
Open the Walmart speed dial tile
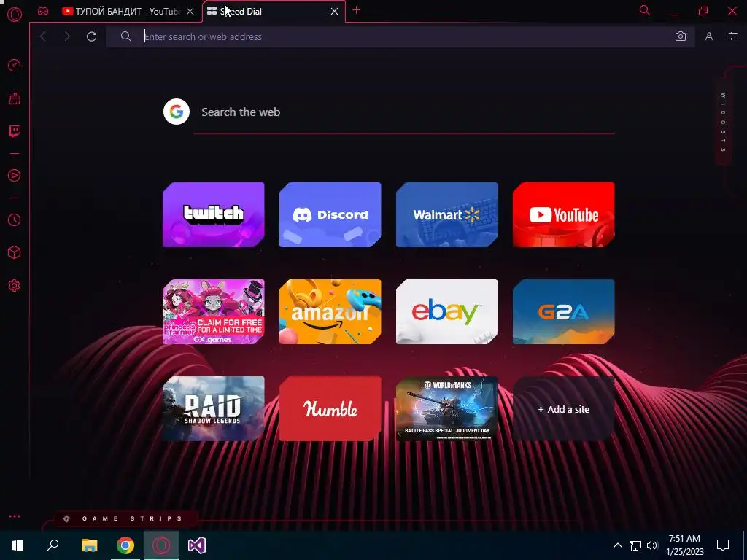447,215
